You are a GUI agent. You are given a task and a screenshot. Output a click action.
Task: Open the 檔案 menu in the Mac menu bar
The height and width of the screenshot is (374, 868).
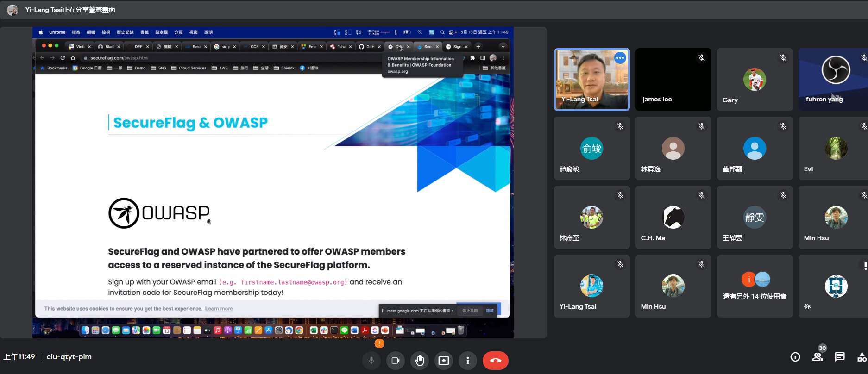[x=76, y=32]
